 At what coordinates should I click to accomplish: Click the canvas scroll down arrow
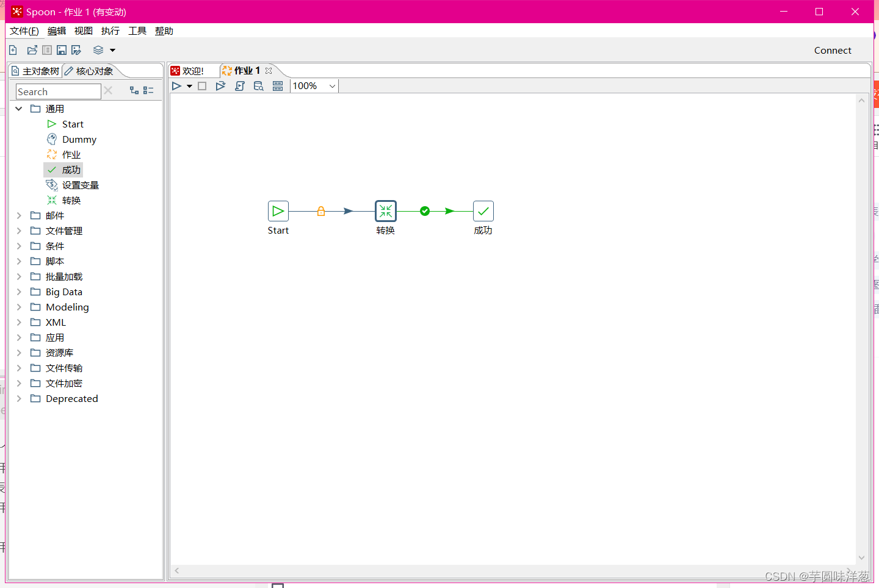861,558
